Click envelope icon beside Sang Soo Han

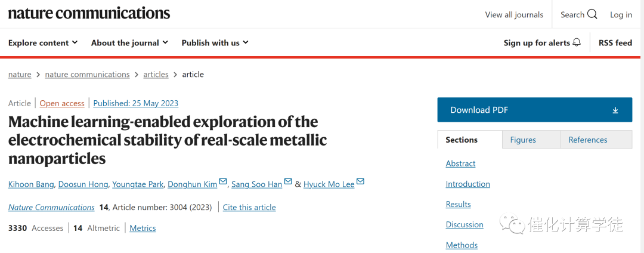[x=288, y=182]
